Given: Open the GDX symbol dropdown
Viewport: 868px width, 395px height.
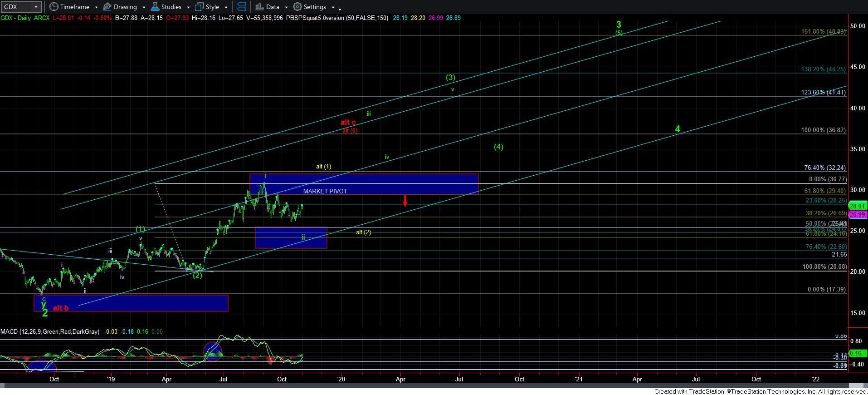Looking at the screenshot, I should 36,7.
